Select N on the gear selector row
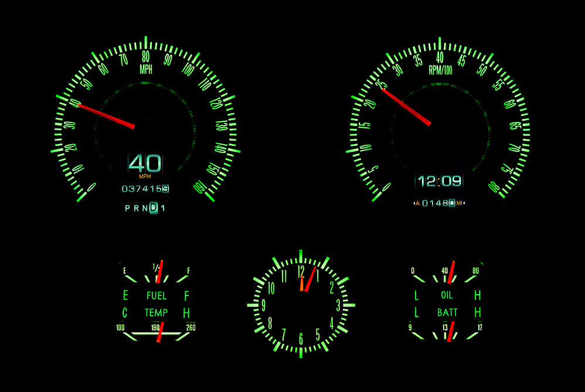Screen dimensions: 585x392 pyautogui.click(x=145, y=207)
